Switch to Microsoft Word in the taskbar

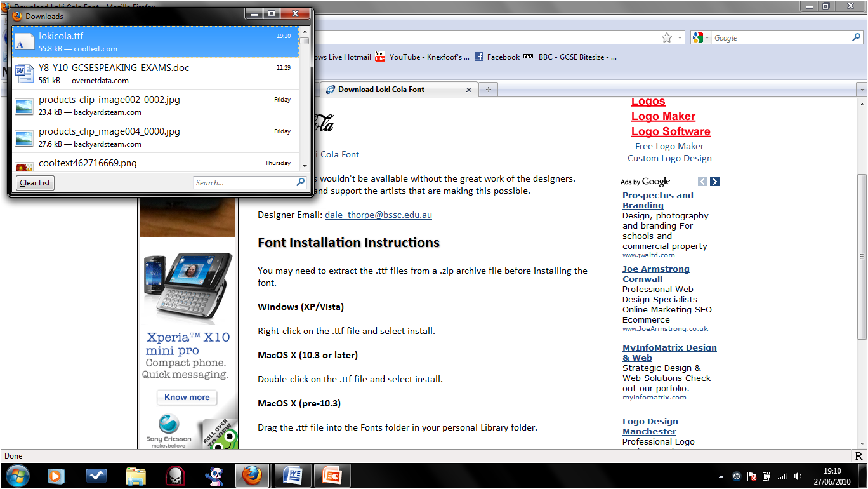[x=293, y=476]
